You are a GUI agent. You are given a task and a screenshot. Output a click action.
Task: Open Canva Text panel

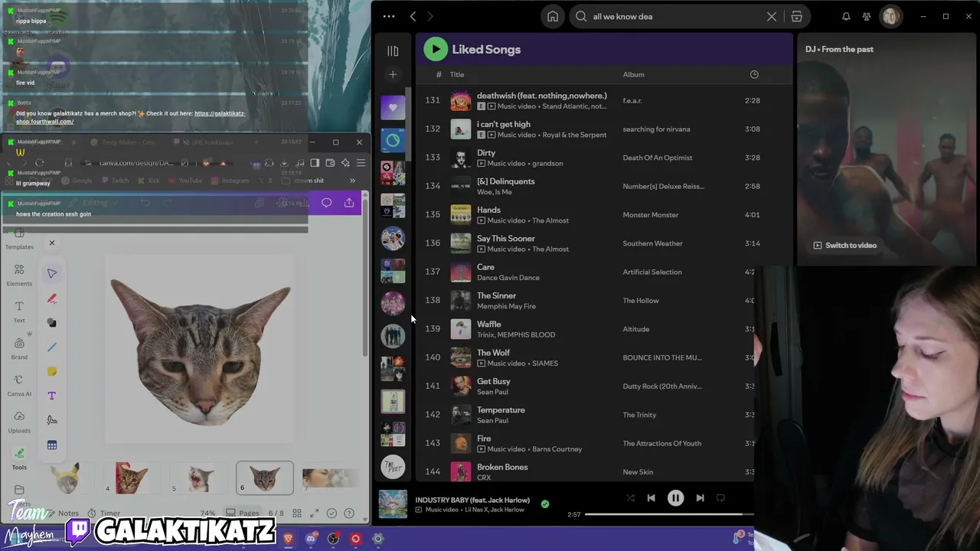19,312
